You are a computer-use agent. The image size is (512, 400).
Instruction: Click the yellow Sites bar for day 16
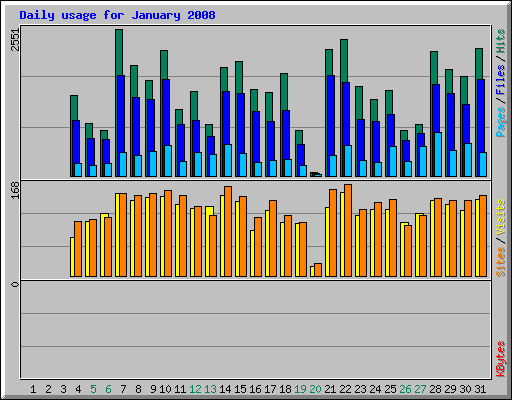click(x=252, y=253)
